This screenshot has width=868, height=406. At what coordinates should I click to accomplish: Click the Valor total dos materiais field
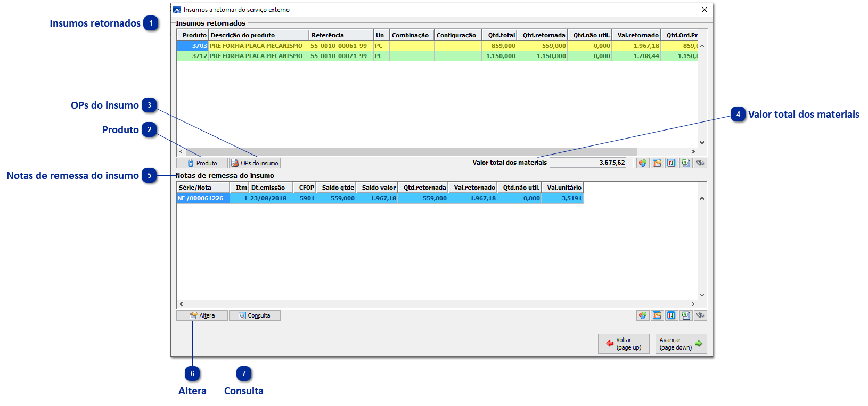[588, 163]
